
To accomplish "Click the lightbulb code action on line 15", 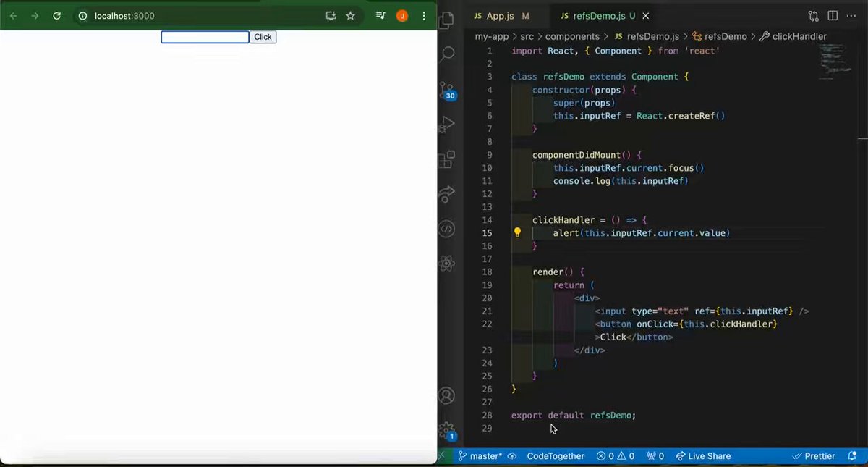I will pos(517,233).
